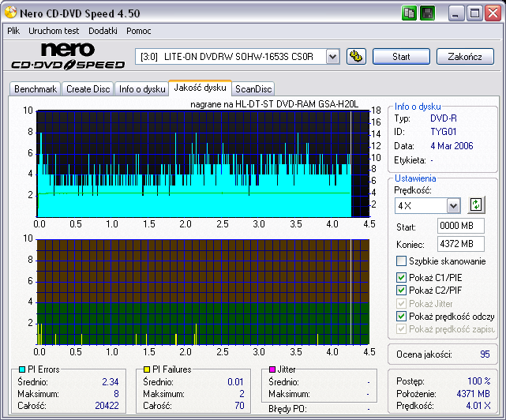Click the Nero CD-DVD Speed logo

pos(67,57)
